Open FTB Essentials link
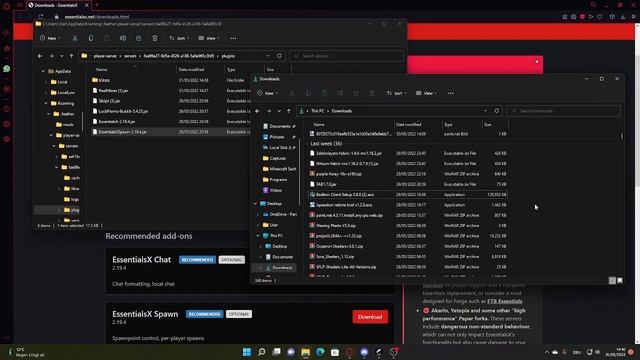This screenshot has height=360, width=640. tap(504, 301)
